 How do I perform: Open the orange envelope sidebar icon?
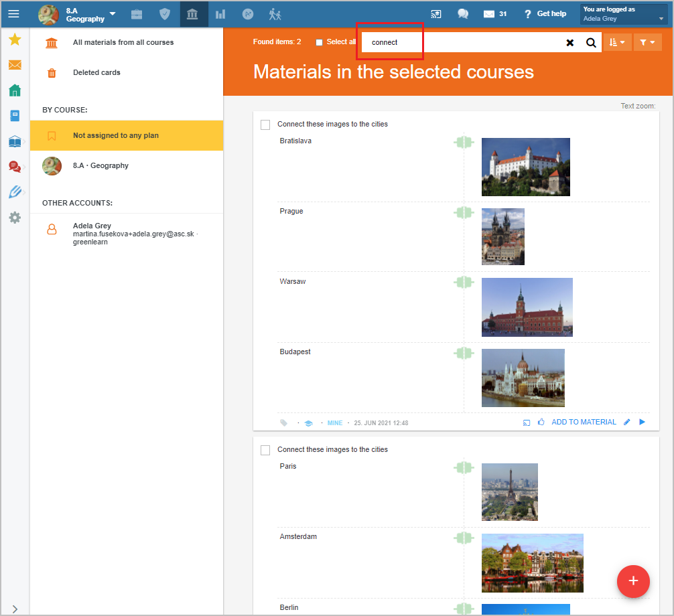point(15,65)
